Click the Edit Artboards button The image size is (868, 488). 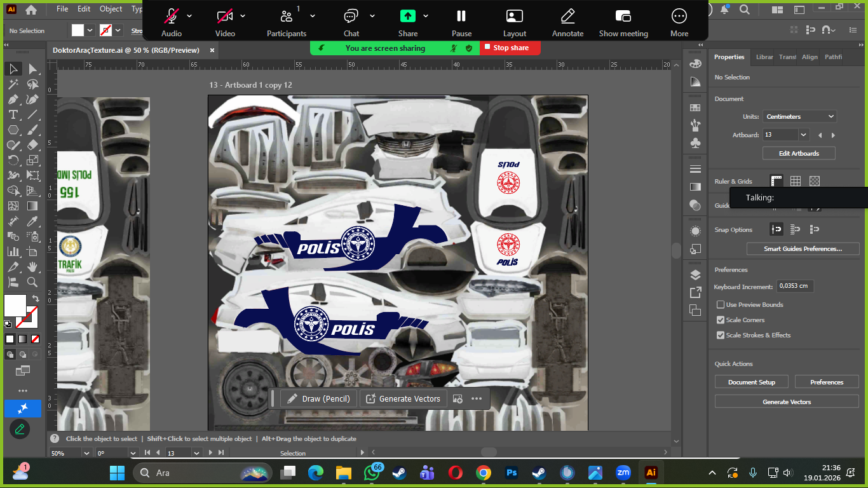(x=799, y=153)
